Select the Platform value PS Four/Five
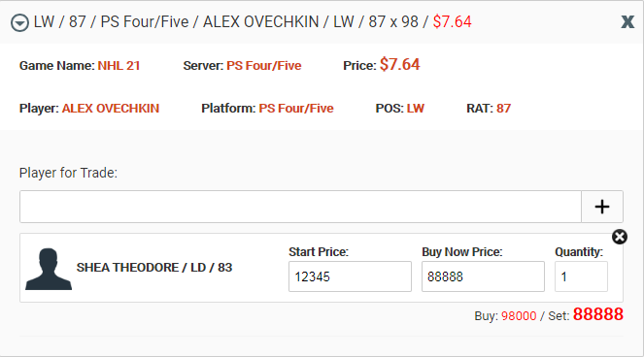Image resolution: width=644 pixels, height=357 pixels. 296,109
